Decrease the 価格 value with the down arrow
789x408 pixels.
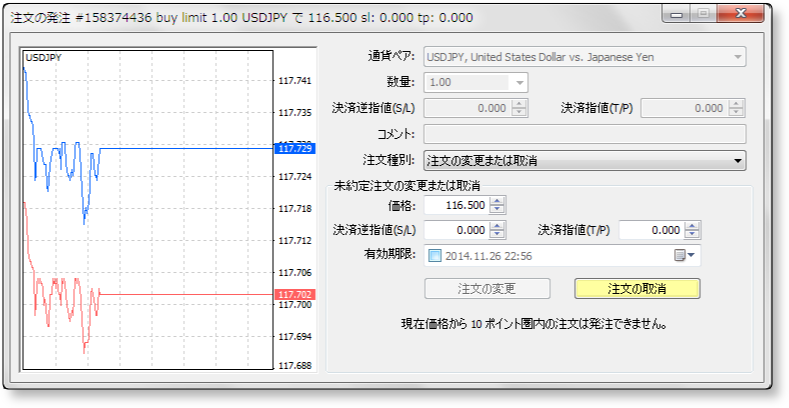[x=497, y=209]
